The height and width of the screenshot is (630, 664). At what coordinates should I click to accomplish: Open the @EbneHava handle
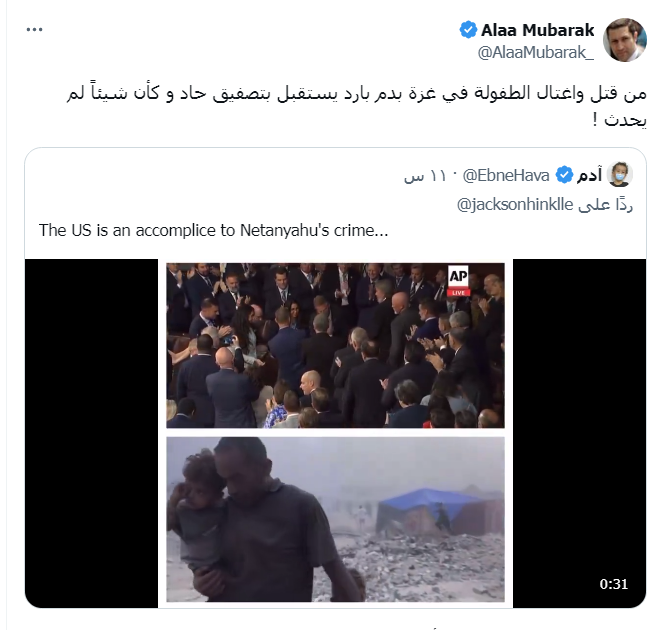[506, 175]
